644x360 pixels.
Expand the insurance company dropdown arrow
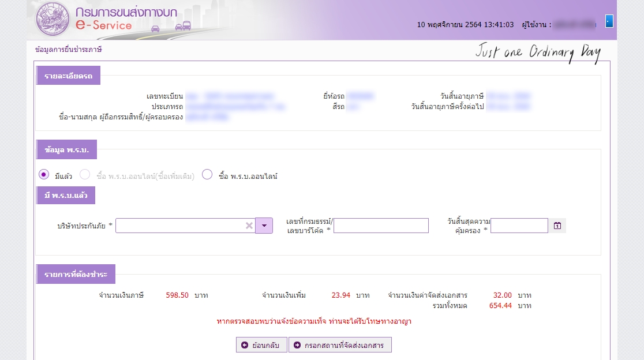[264, 226]
